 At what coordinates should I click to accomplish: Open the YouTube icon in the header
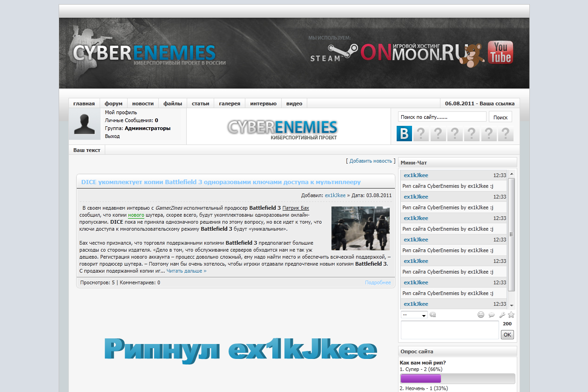click(500, 52)
